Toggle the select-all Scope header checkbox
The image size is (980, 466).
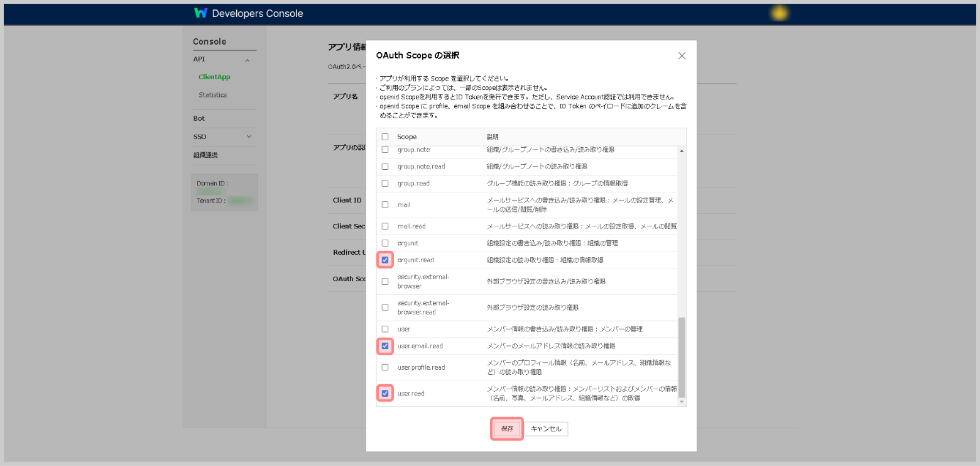tap(385, 136)
